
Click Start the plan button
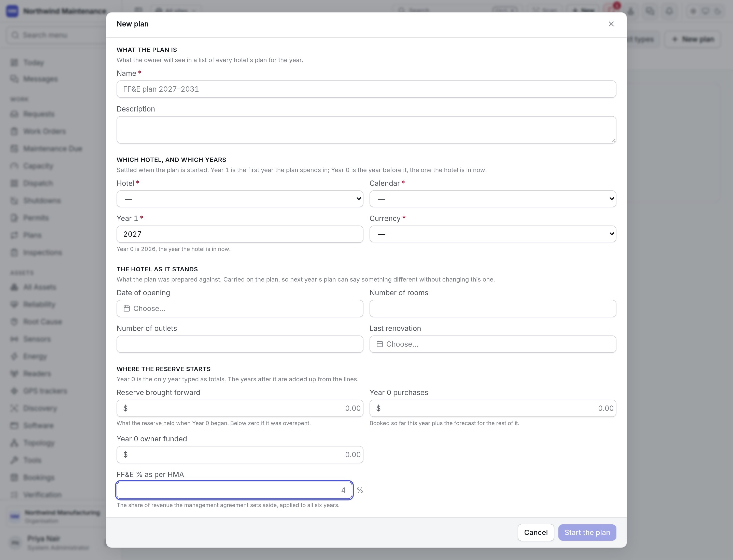587,532
